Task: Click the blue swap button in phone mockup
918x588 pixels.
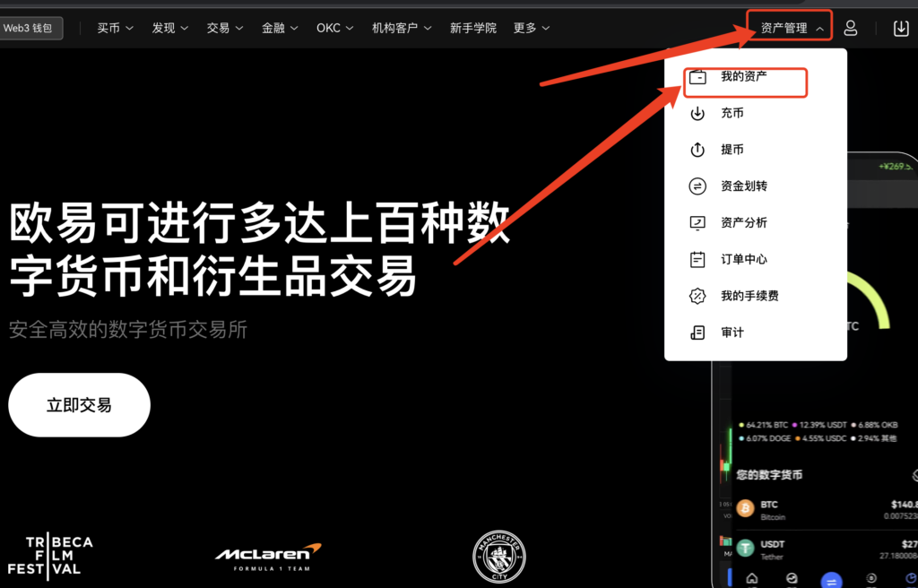Action: pyautogui.click(x=831, y=581)
